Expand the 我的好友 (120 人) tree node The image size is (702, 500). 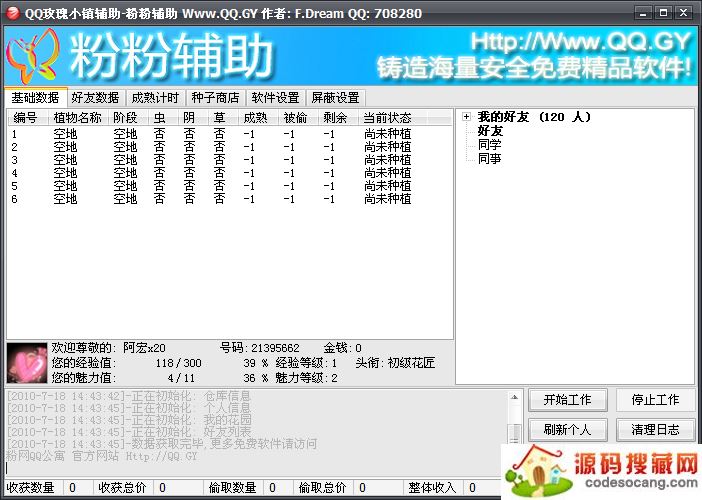pos(467,117)
